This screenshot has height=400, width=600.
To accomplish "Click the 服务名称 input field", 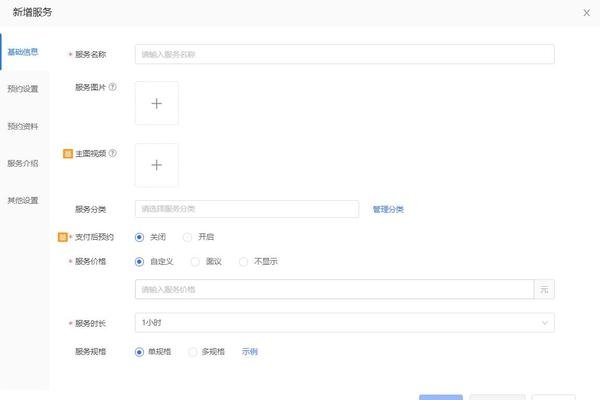I will (344, 54).
